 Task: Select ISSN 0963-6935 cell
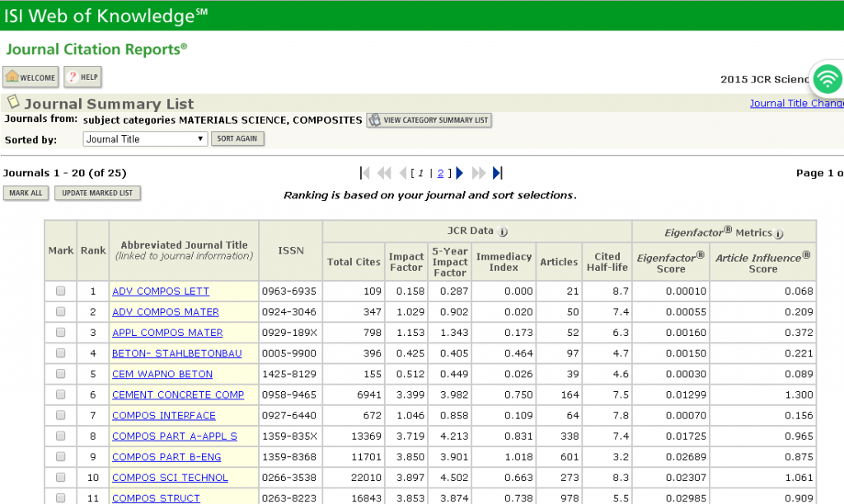(289, 291)
